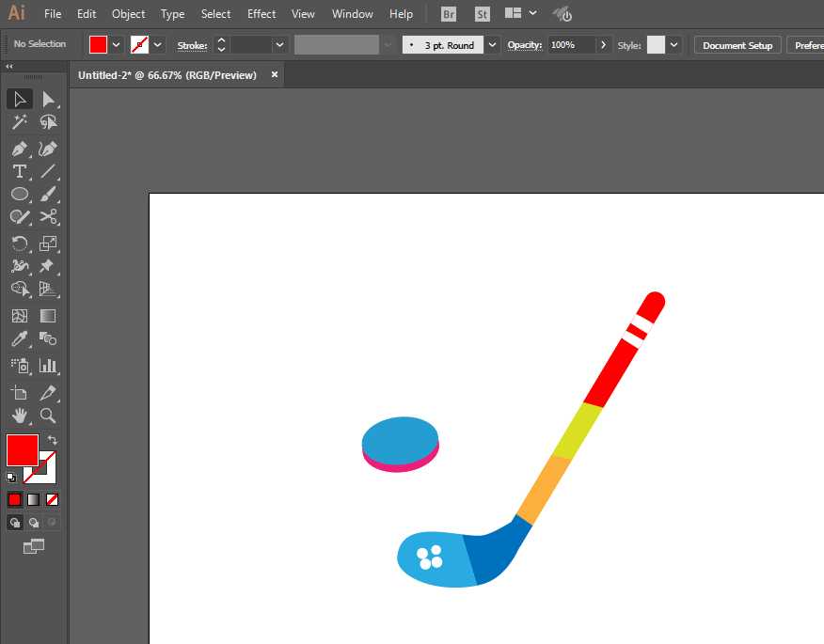Open the Object menu
The image size is (824, 644).
[128, 14]
